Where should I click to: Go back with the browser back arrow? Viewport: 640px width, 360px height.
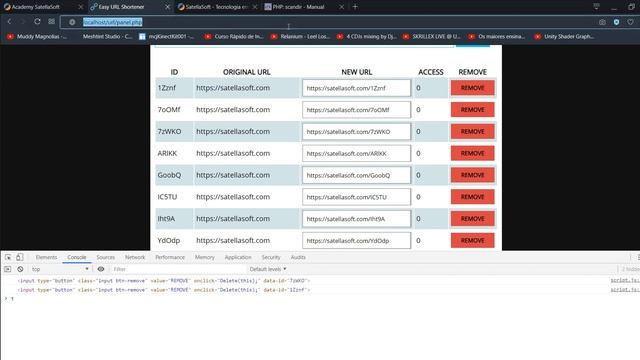click(x=9, y=22)
